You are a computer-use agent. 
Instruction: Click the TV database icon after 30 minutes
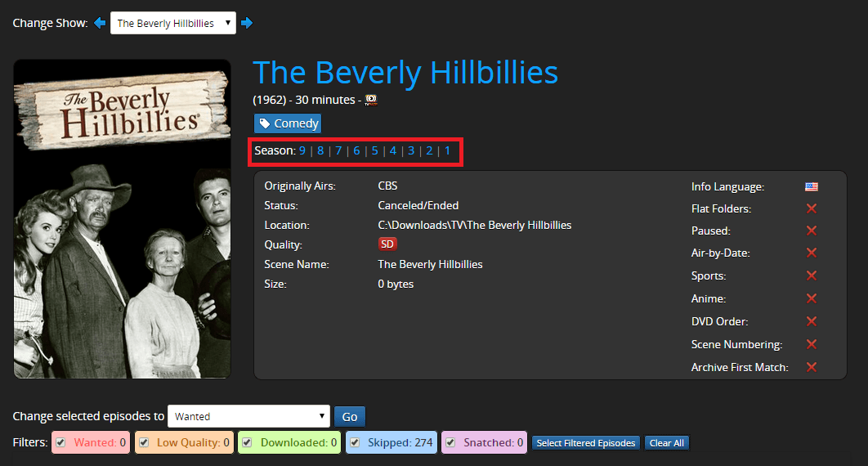point(371,100)
